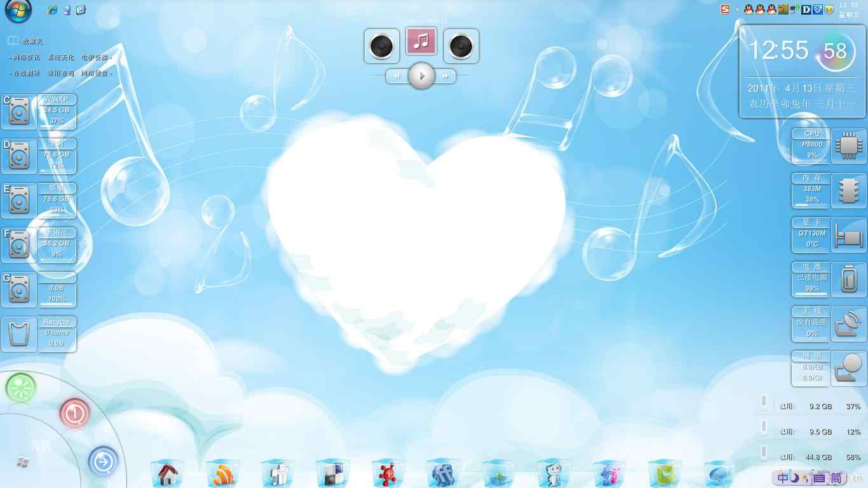Click the music note player icon
This screenshot has width=868, height=488.
tap(421, 41)
